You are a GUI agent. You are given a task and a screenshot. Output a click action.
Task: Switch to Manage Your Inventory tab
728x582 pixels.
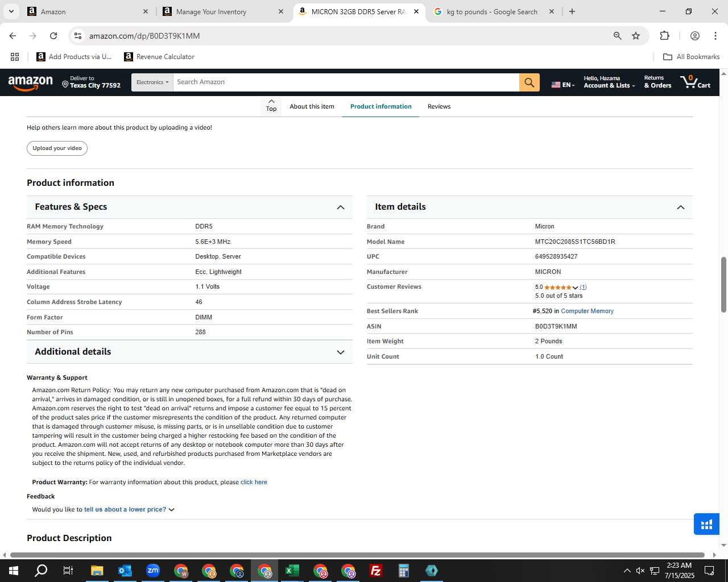click(224, 11)
